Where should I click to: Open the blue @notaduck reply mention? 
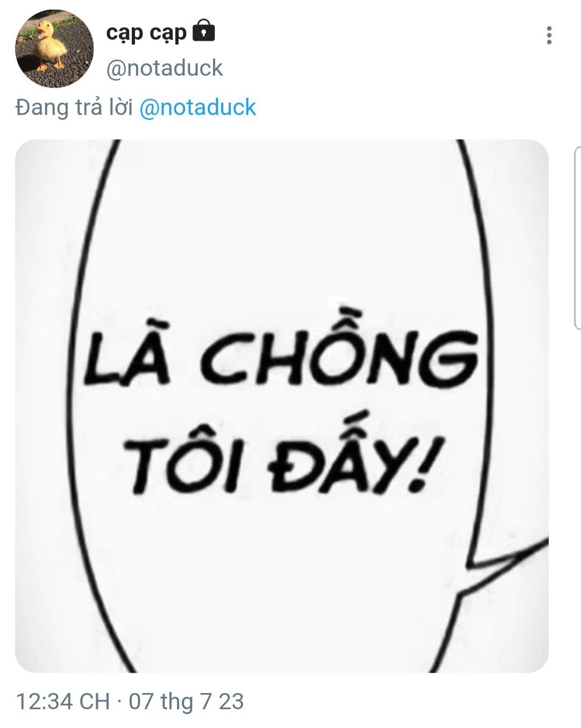[197, 107]
